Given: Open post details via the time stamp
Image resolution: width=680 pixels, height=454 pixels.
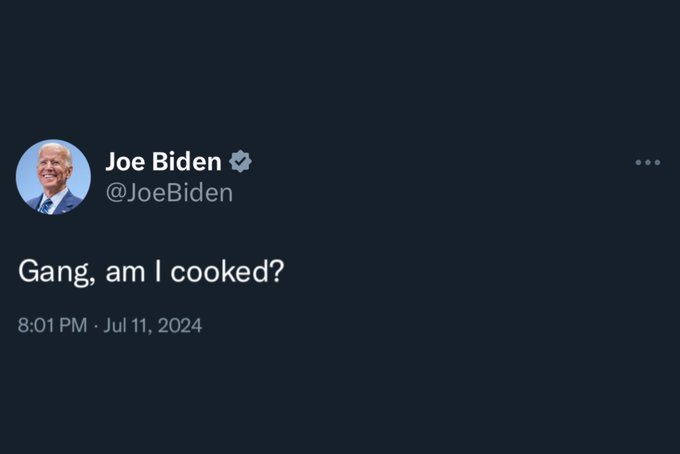Looking at the screenshot, I should [53, 325].
